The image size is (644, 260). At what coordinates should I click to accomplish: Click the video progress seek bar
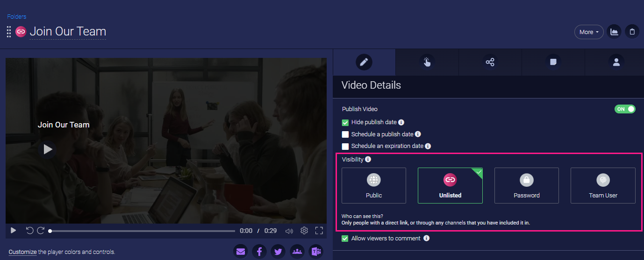142,231
